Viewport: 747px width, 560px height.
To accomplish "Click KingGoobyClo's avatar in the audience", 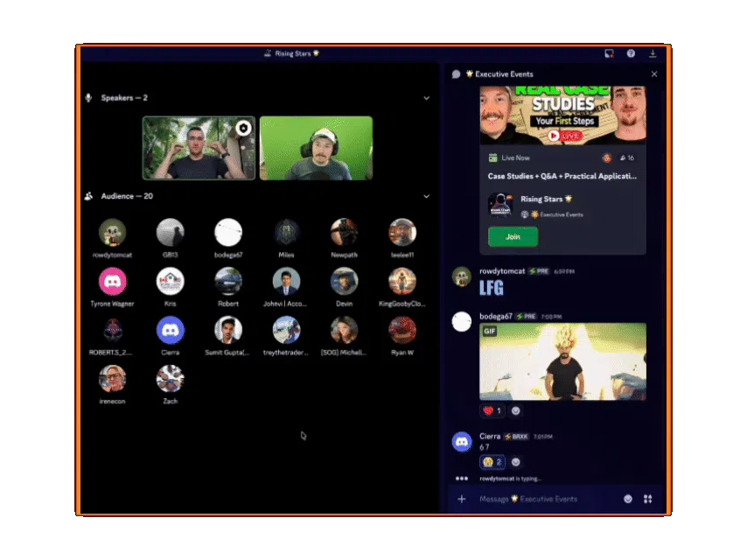I will point(402,281).
